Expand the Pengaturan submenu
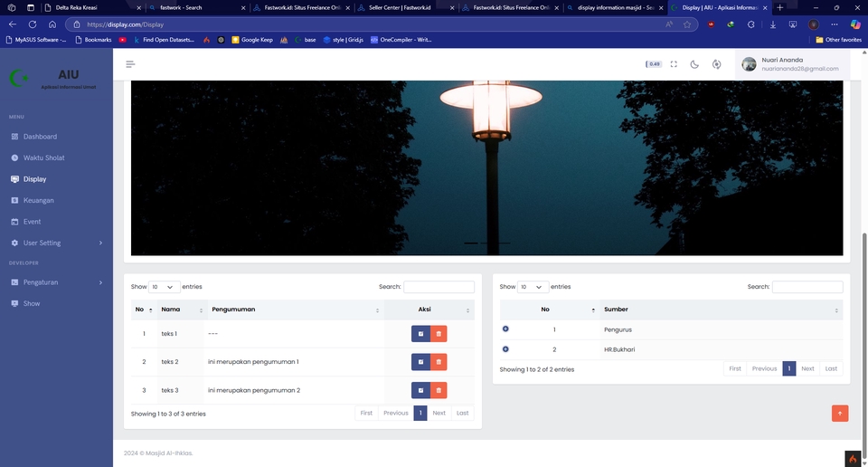Image resolution: width=868 pixels, height=467 pixels. click(x=56, y=282)
